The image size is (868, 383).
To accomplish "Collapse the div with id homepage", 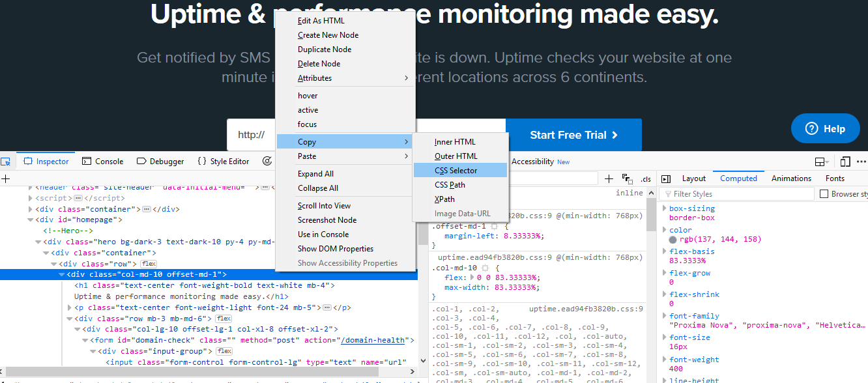I will pyautogui.click(x=29, y=220).
